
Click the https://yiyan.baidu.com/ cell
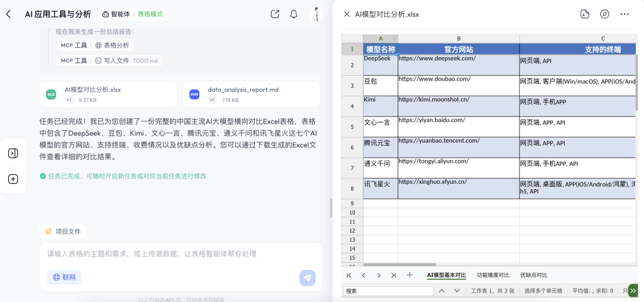(459, 127)
